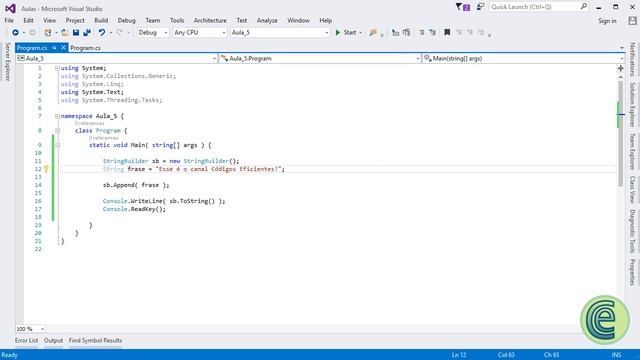Close the active Program.cs tab
Viewport: 640px width, 360px height.
tap(63, 48)
